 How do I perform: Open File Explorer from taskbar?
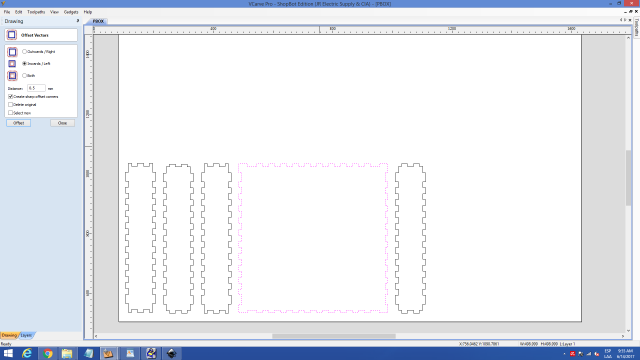67,353
